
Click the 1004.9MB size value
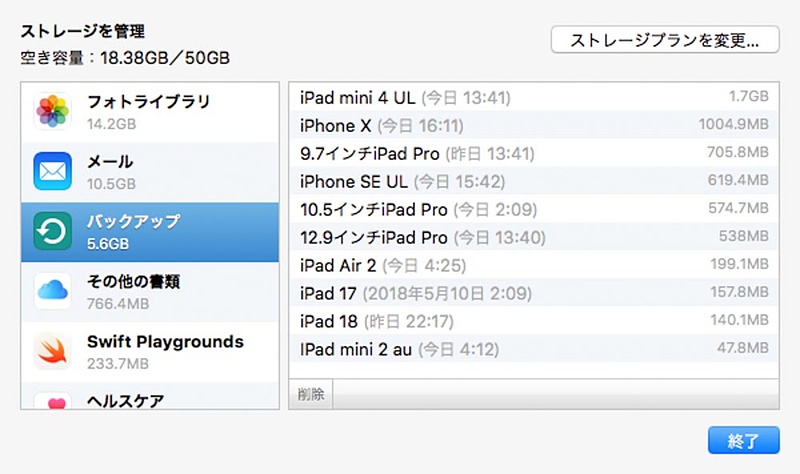pyautogui.click(x=734, y=124)
